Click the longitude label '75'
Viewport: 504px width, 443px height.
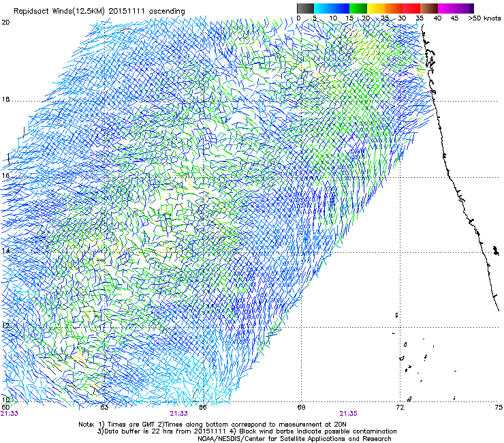pos(499,408)
